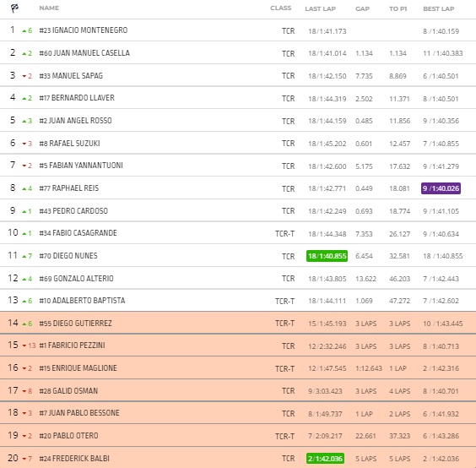Open driver #60 Juan Manuel Casella
The height and width of the screenshot is (468, 476).
pos(84,53)
